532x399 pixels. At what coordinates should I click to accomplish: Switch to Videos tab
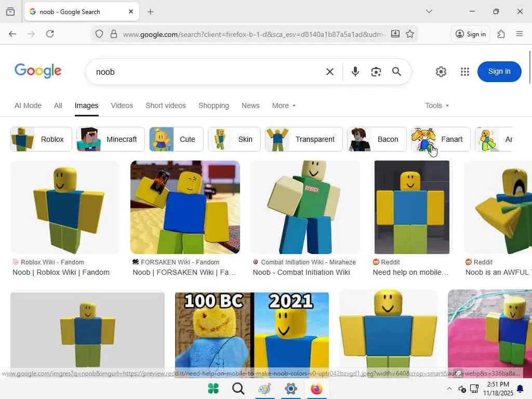(122, 106)
